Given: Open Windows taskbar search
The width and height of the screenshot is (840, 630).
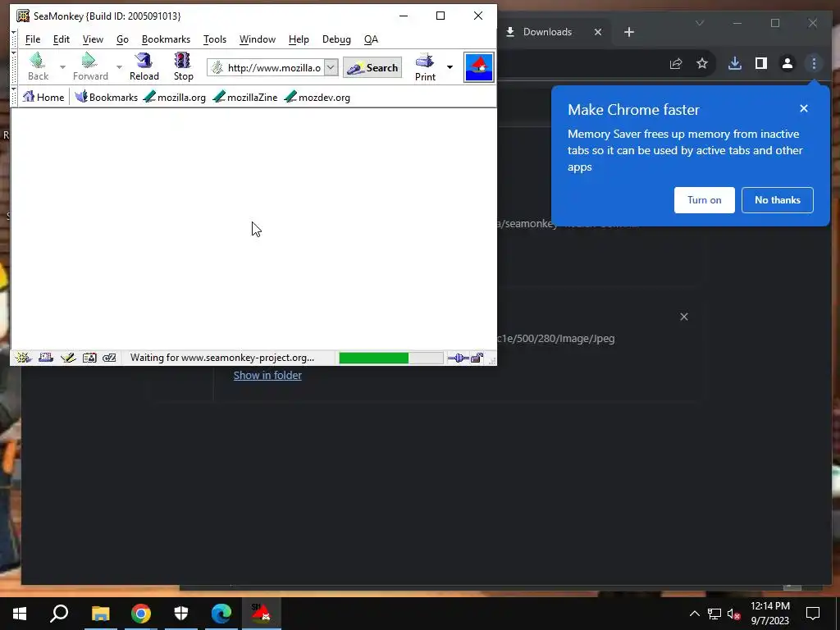Looking at the screenshot, I should pos(59,614).
